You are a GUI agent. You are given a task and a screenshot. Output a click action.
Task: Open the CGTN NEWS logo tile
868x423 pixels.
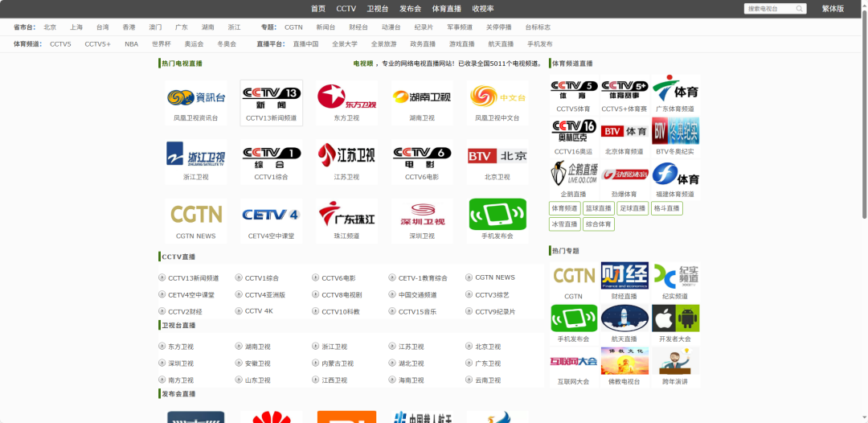(x=195, y=215)
